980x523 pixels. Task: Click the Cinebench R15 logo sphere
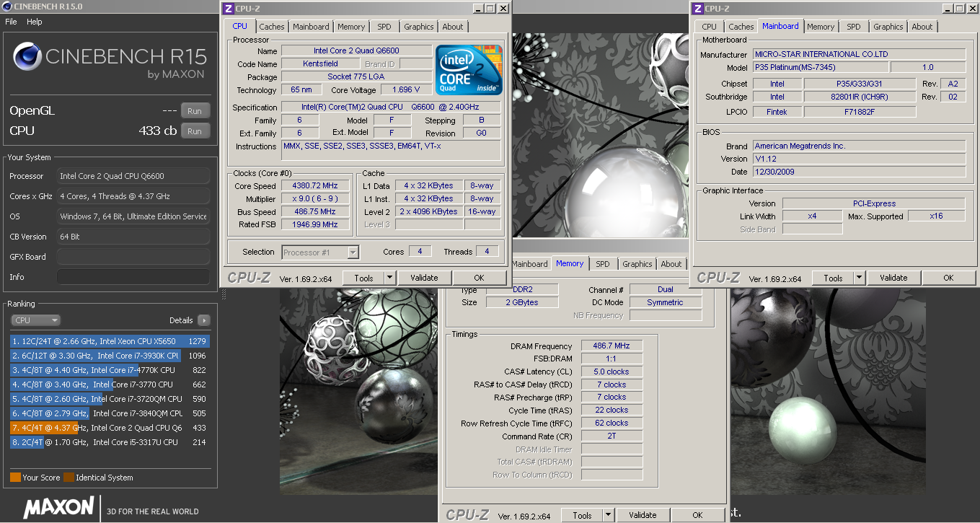click(x=27, y=57)
